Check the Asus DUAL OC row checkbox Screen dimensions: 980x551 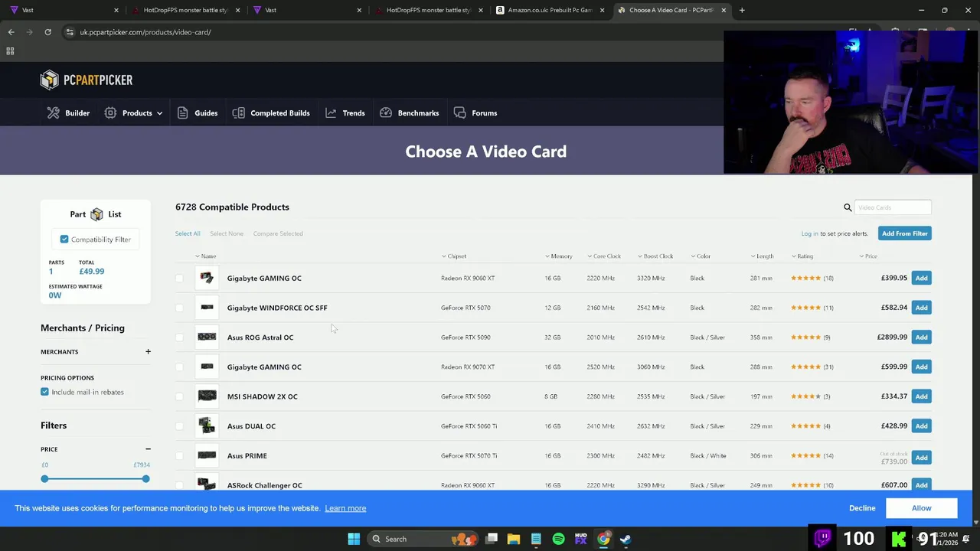179,426
